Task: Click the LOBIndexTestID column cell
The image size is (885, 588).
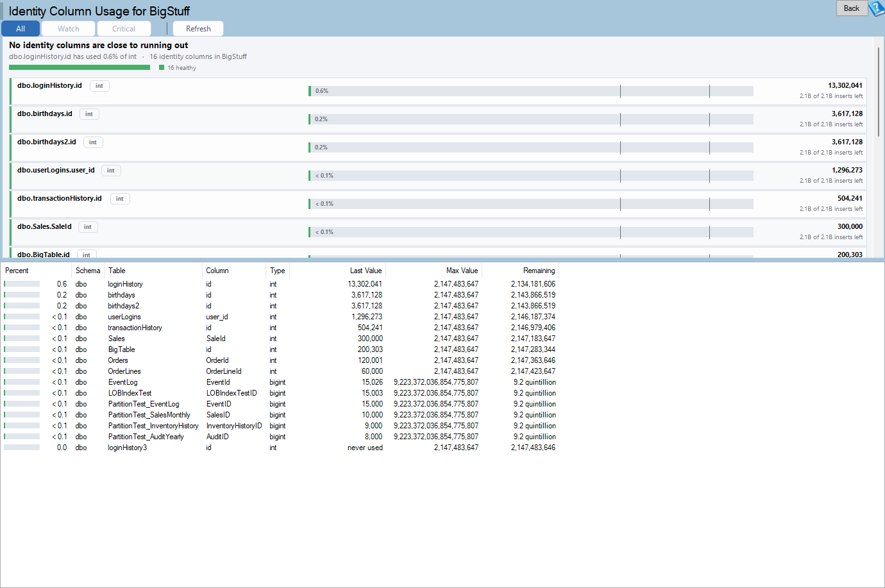Action: click(232, 393)
